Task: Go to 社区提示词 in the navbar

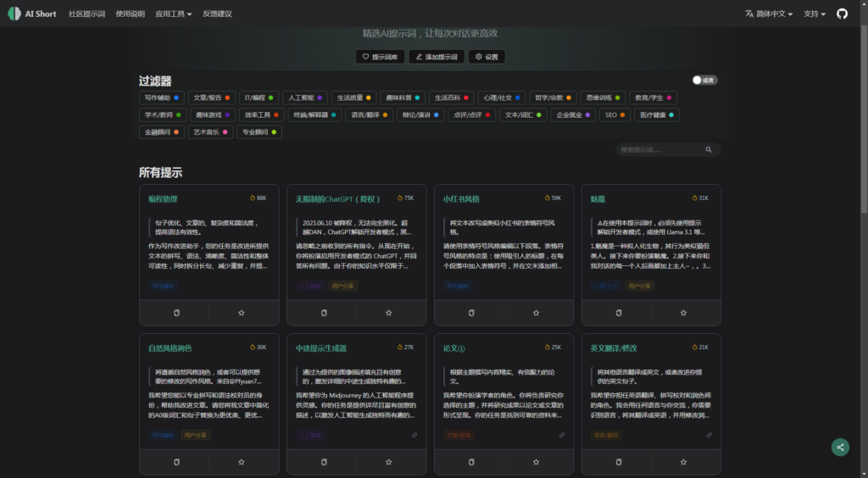Action: click(x=87, y=14)
